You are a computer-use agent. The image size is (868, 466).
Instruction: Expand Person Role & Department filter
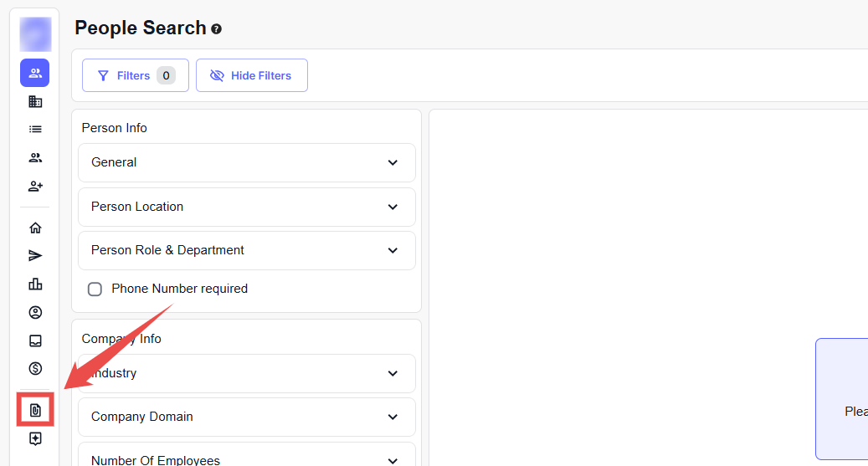tap(246, 250)
